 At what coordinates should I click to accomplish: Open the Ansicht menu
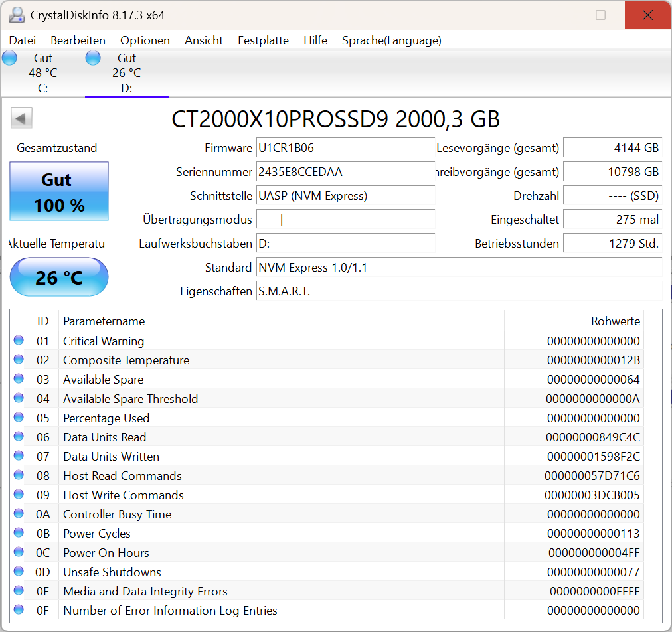point(204,40)
